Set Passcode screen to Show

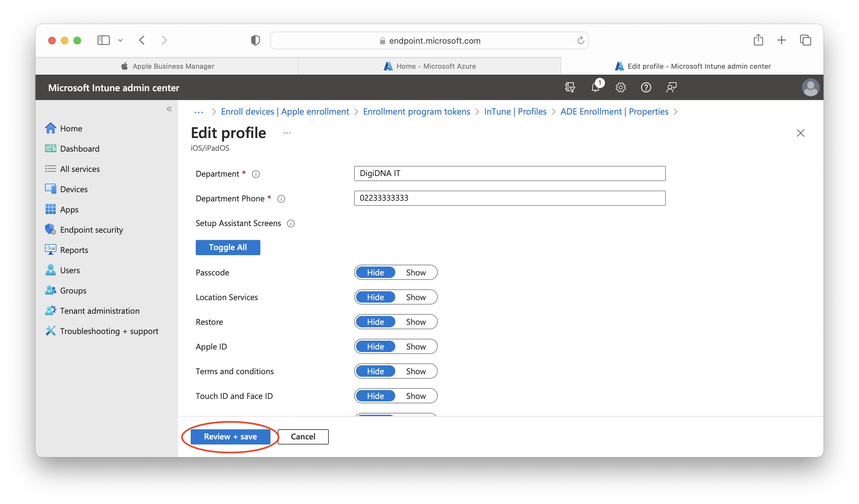click(416, 272)
